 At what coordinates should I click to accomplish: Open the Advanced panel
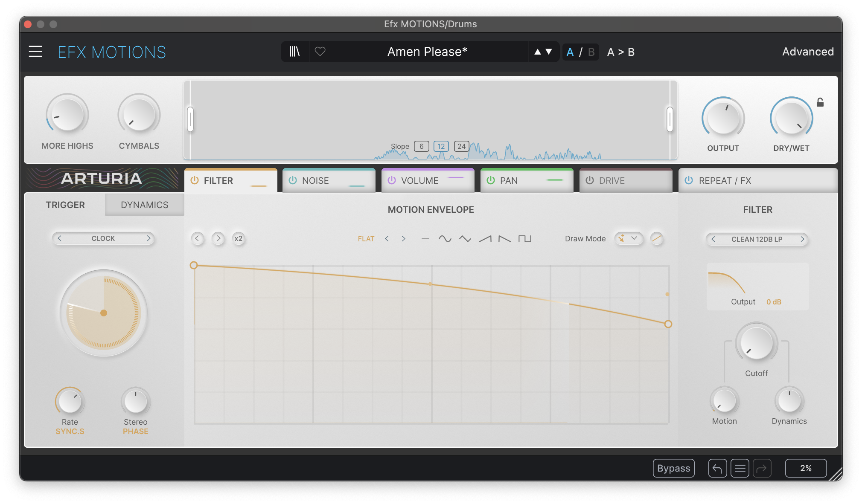[x=807, y=51]
